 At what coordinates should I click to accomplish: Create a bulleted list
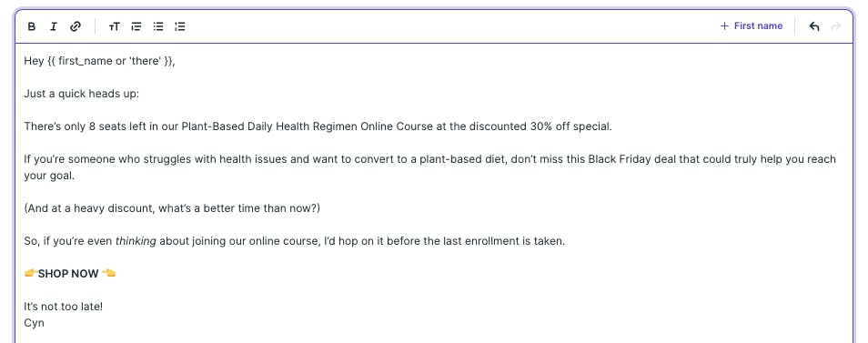pyautogui.click(x=158, y=26)
